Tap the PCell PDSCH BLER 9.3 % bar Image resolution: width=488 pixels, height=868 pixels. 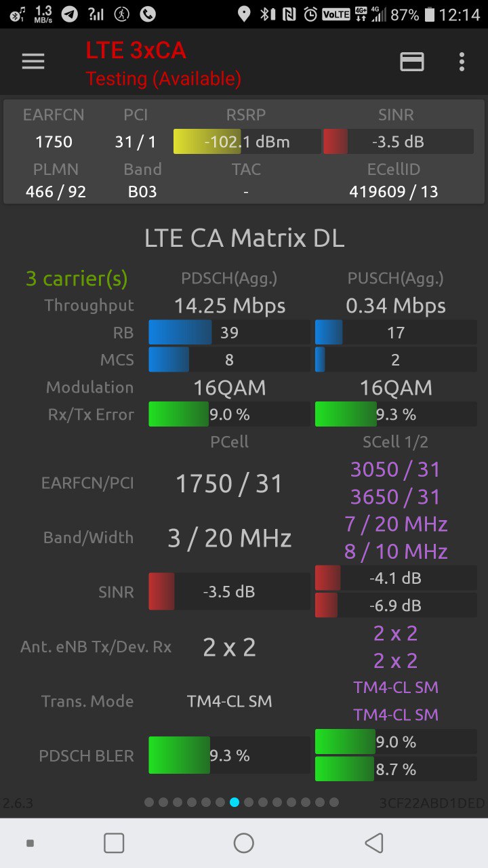[x=229, y=755]
